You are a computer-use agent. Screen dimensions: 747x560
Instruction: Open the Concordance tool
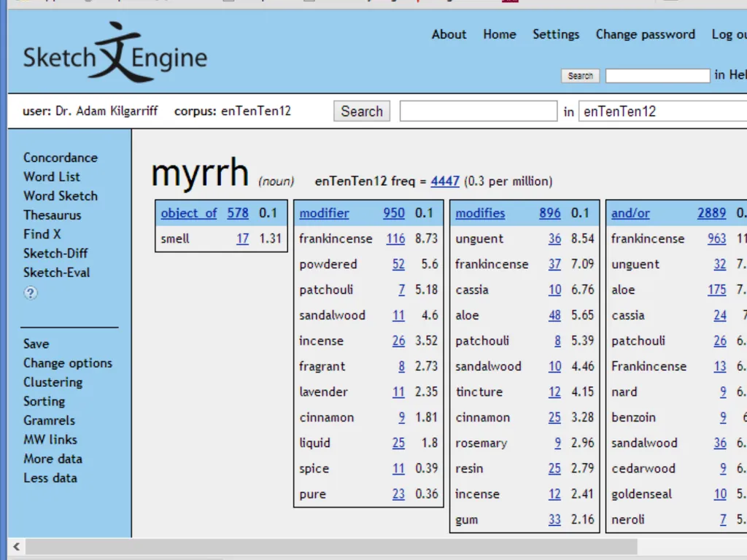click(61, 157)
